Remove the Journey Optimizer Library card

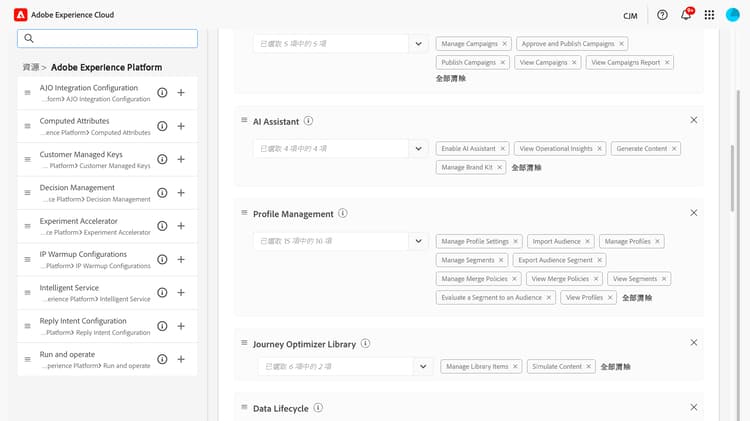tap(694, 343)
